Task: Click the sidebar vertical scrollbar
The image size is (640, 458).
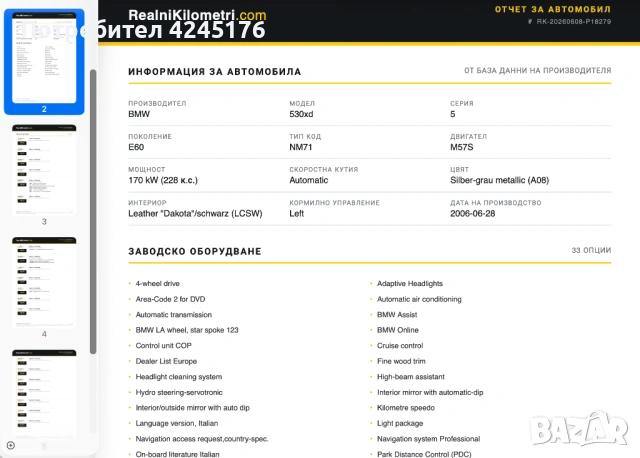Action: 93,211
